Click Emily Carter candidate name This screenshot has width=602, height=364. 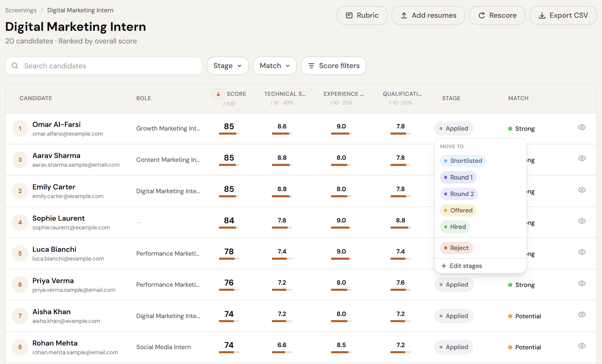click(54, 187)
